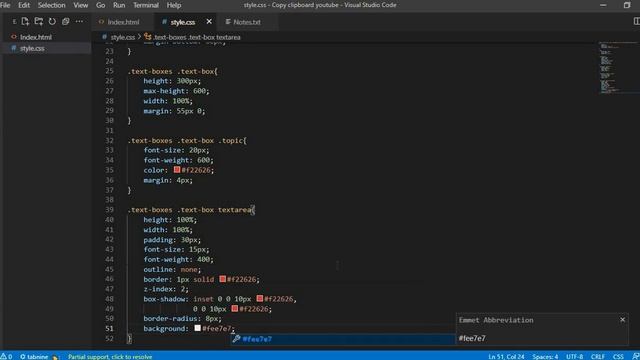Click the minimap code overview
640x360 pixels.
[618, 67]
